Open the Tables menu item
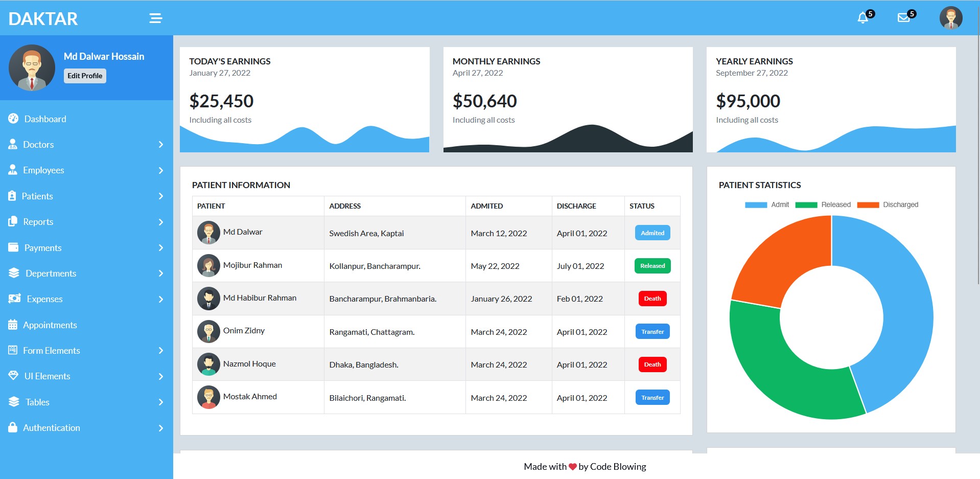The width and height of the screenshot is (980, 479). point(37,402)
